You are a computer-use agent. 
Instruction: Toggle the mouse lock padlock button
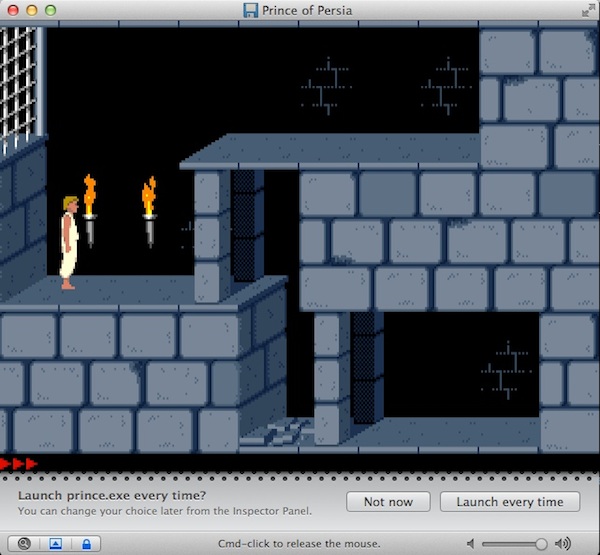(86, 544)
